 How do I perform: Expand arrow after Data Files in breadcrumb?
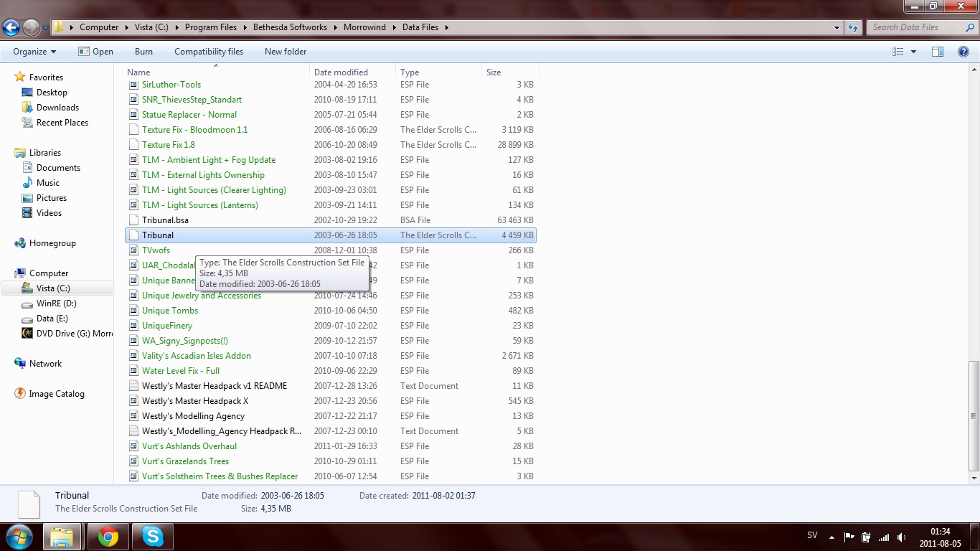coord(446,27)
